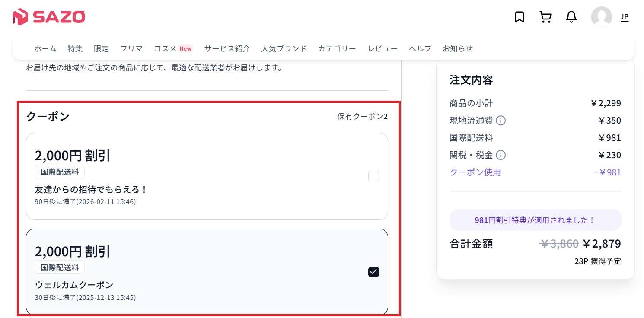The width and height of the screenshot is (644, 318).
Task: Go to the レビュー page
Action: pos(383,48)
